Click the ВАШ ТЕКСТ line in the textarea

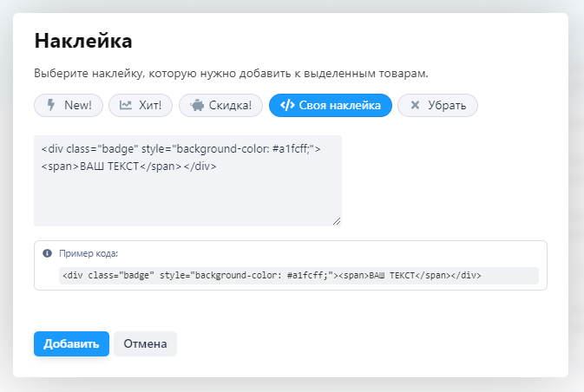click(x=129, y=166)
